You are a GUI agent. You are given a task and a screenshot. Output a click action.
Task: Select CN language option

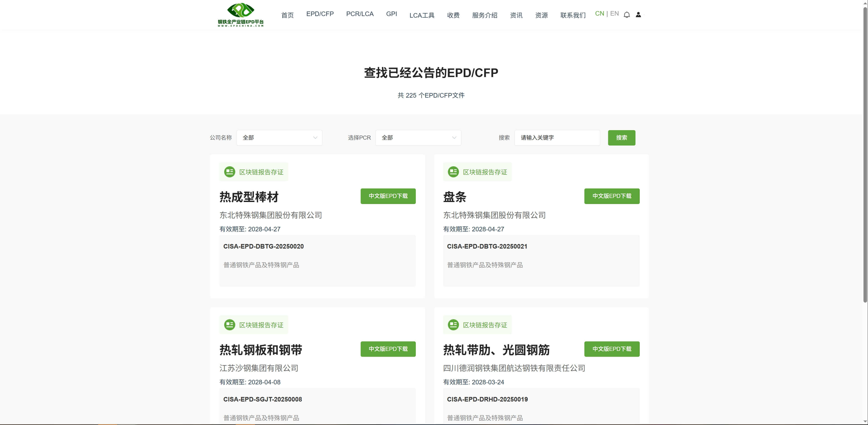[x=599, y=14]
